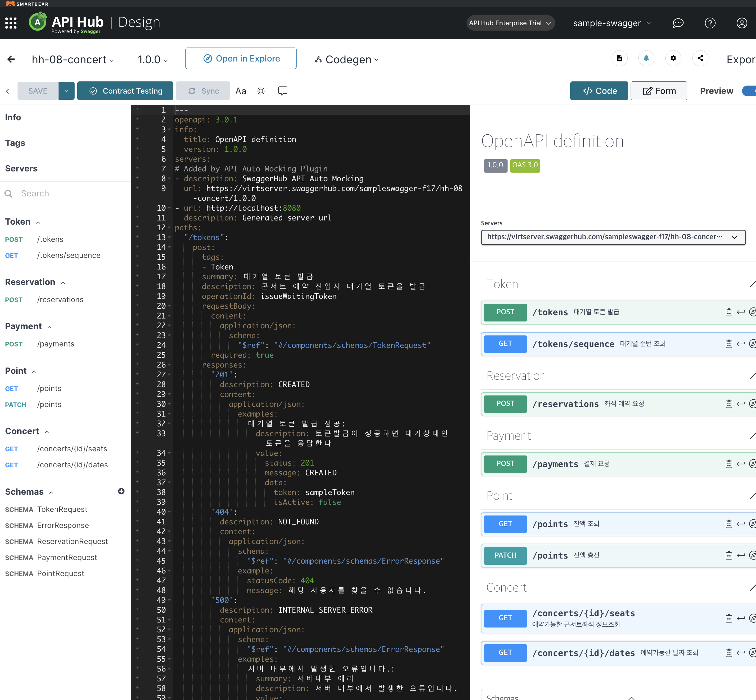
Task: Click the SAVE button
Action: click(x=37, y=91)
